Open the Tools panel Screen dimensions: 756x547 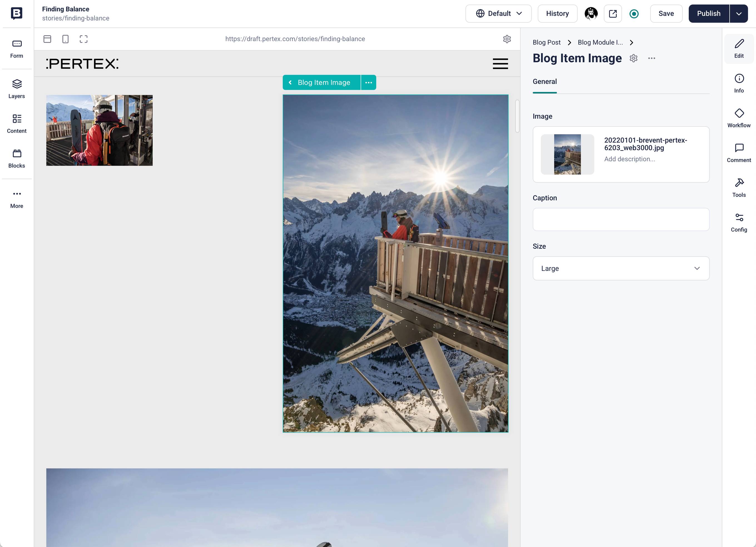pos(739,188)
